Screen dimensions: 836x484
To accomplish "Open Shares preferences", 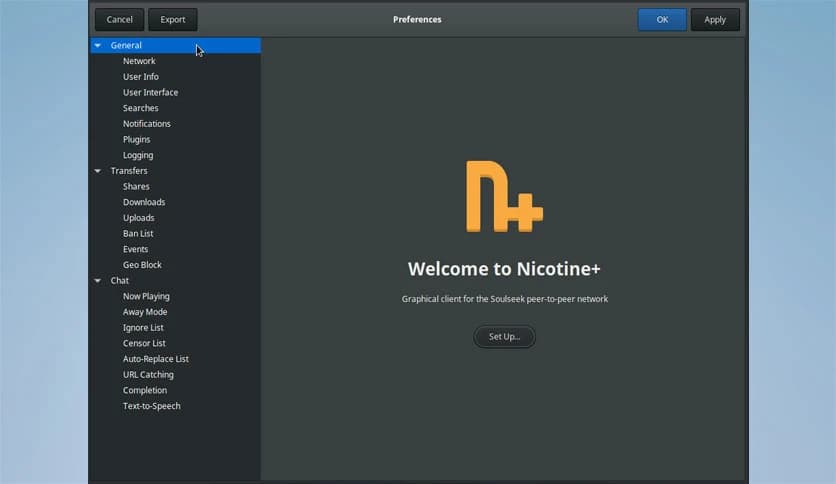I will pos(175,187).
